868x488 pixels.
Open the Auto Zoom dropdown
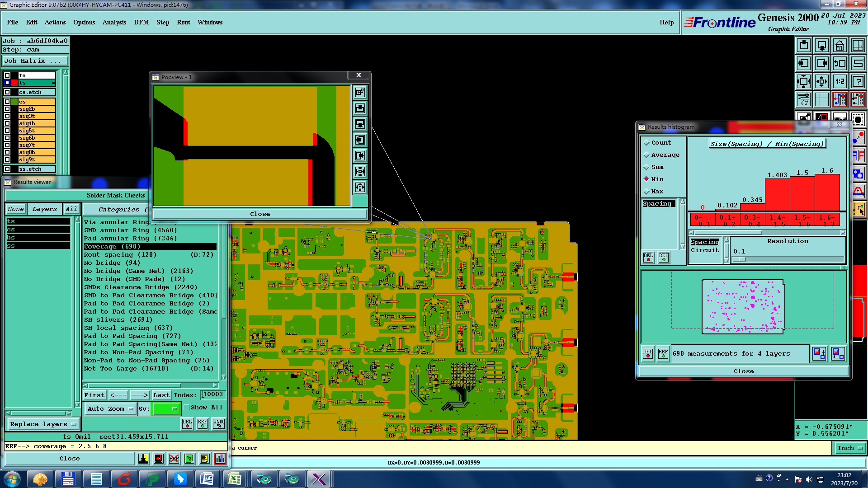click(110, 408)
